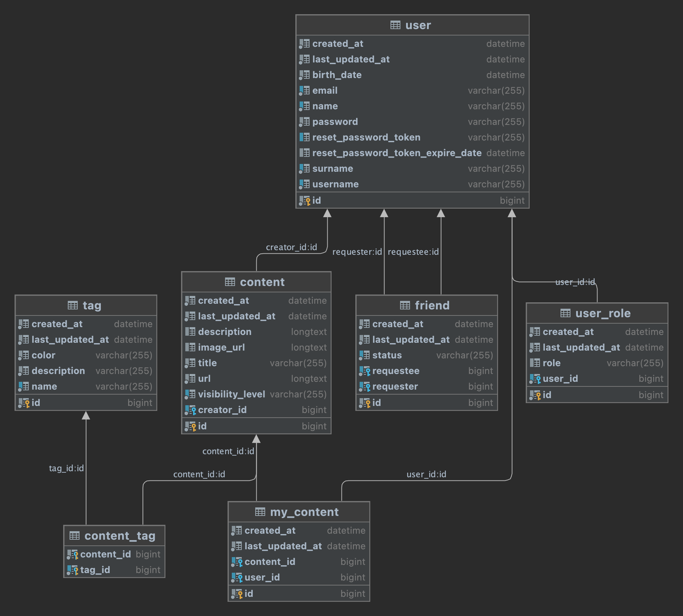Click the key icon of content_tag content_id

[x=72, y=555]
